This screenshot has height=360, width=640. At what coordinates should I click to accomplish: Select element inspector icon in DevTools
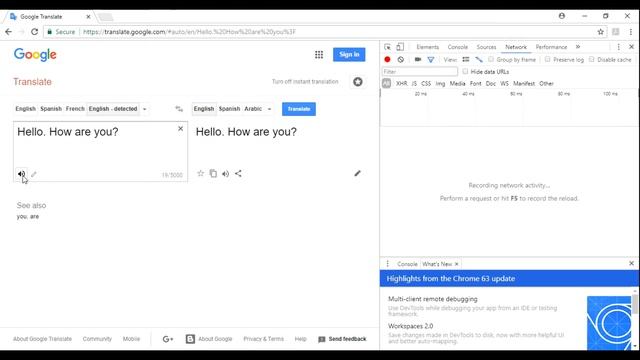pyautogui.click(x=387, y=47)
